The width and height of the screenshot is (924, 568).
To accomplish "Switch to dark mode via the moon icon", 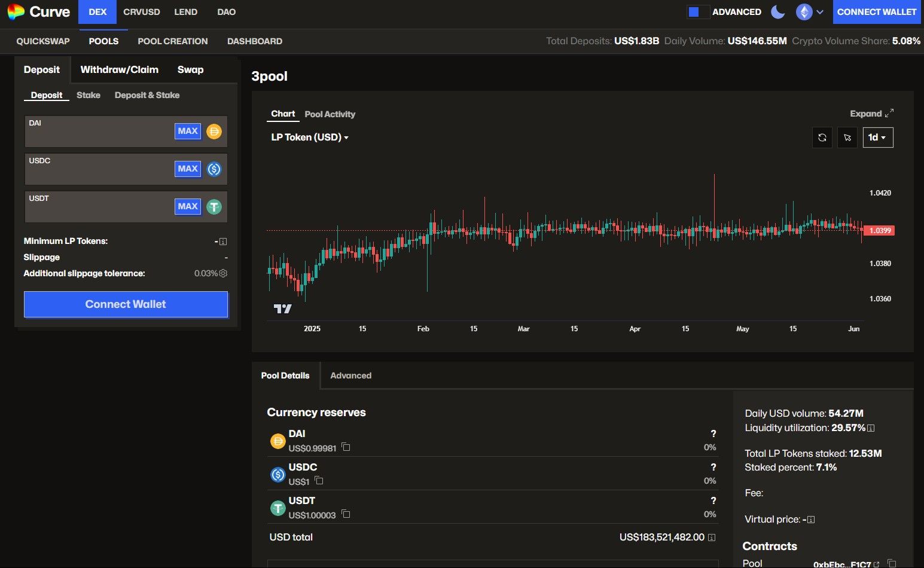I will 777,12.
